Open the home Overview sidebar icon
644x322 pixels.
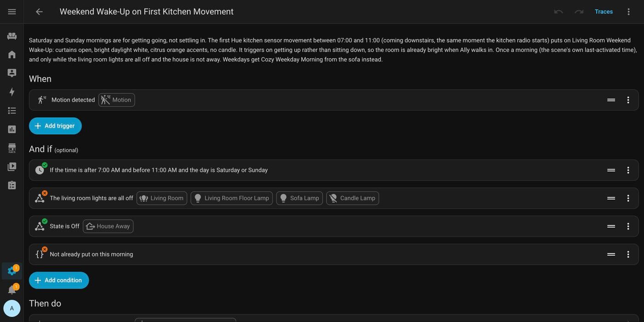tap(12, 55)
